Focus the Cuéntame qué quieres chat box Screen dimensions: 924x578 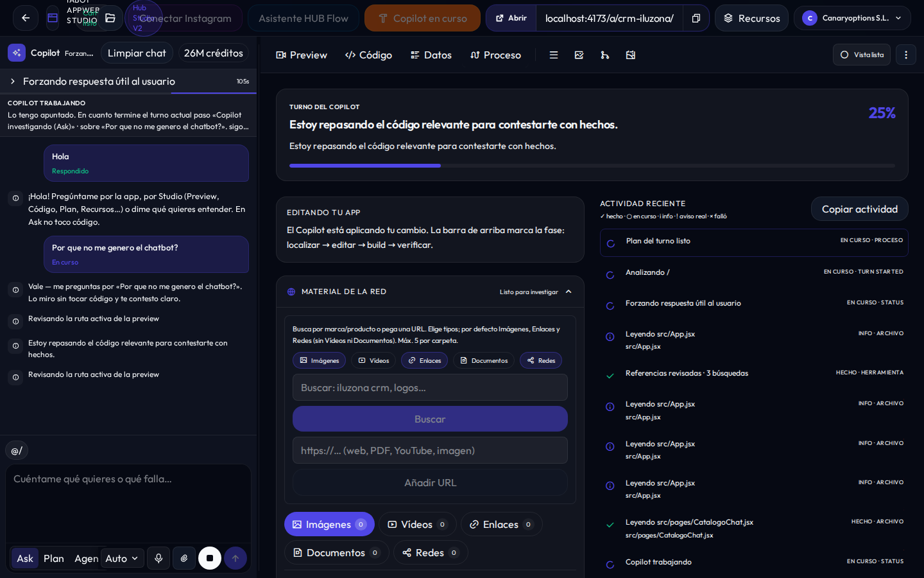pos(128,504)
